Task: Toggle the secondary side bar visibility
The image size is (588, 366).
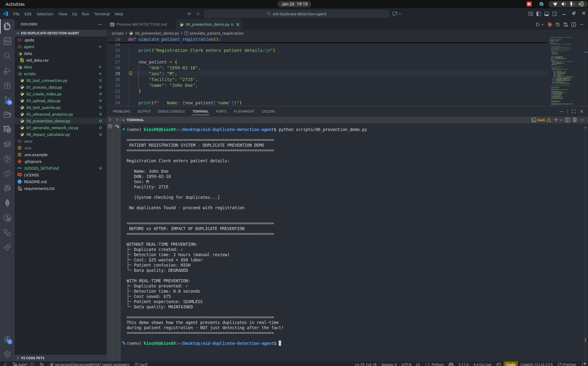Action: coord(555,14)
